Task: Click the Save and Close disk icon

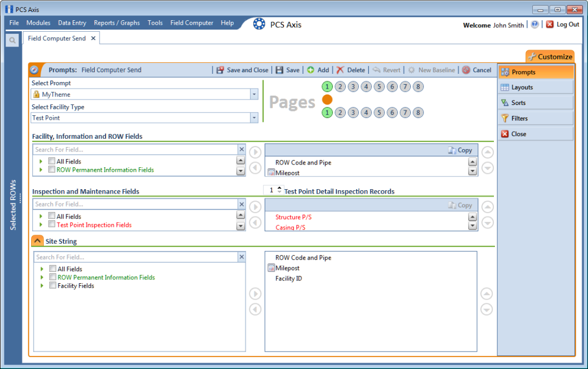Action: 220,70
